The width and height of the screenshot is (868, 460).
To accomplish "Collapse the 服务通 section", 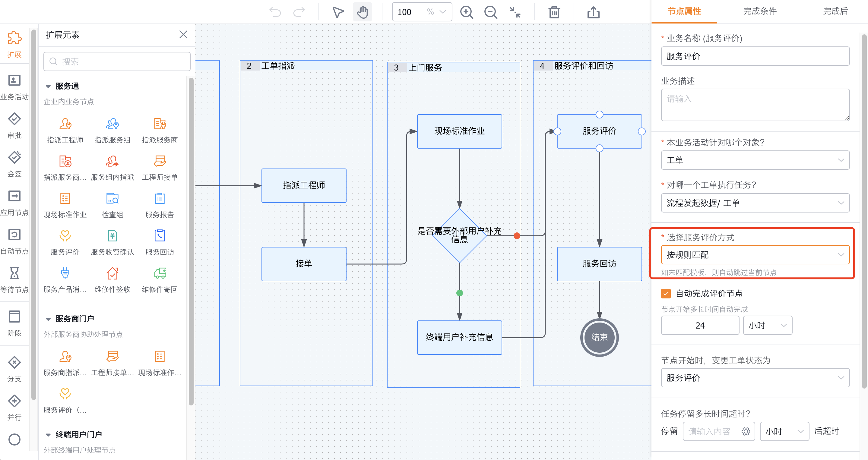I will (x=48, y=86).
